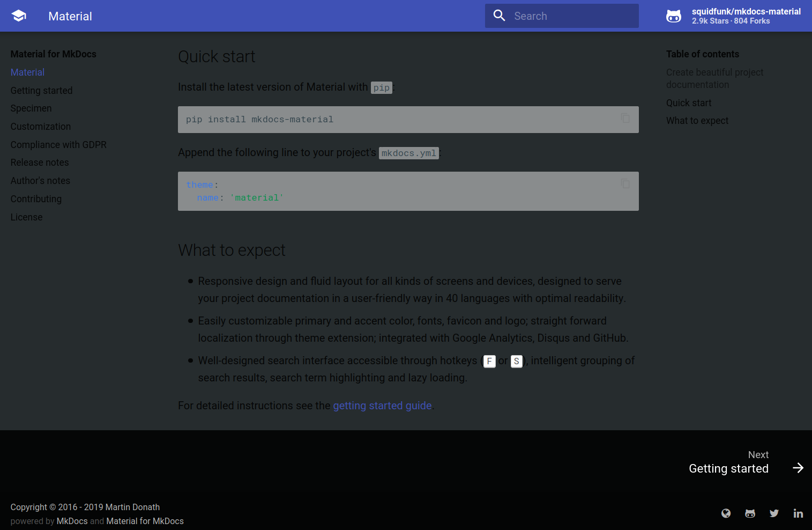
Task: Jump to What to expect in table of contents
Action: 697,121
